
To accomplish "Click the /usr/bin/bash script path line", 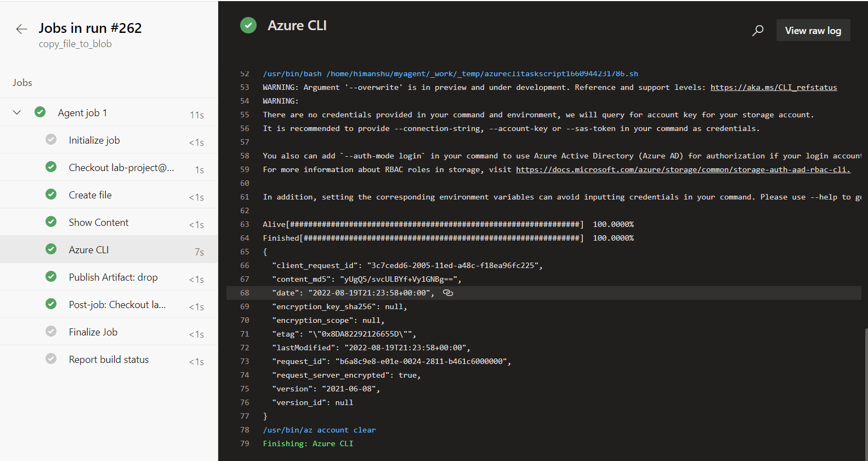I will click(x=450, y=73).
